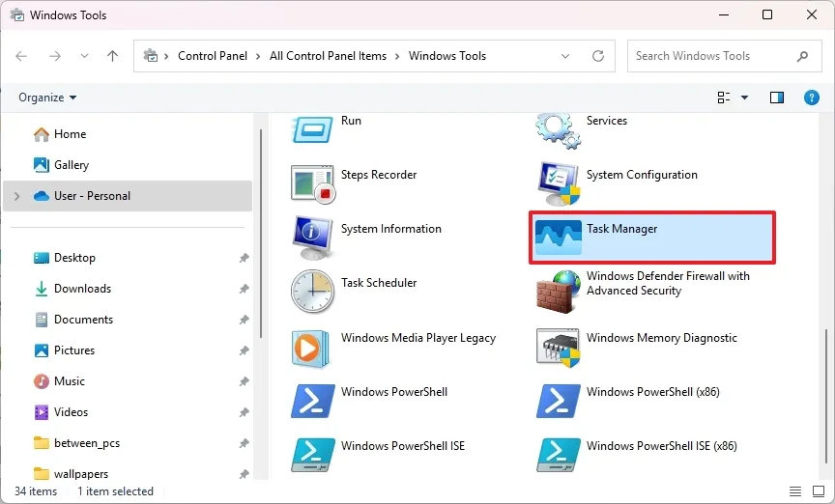Unpin Desktop using its pin icon

pos(244,258)
